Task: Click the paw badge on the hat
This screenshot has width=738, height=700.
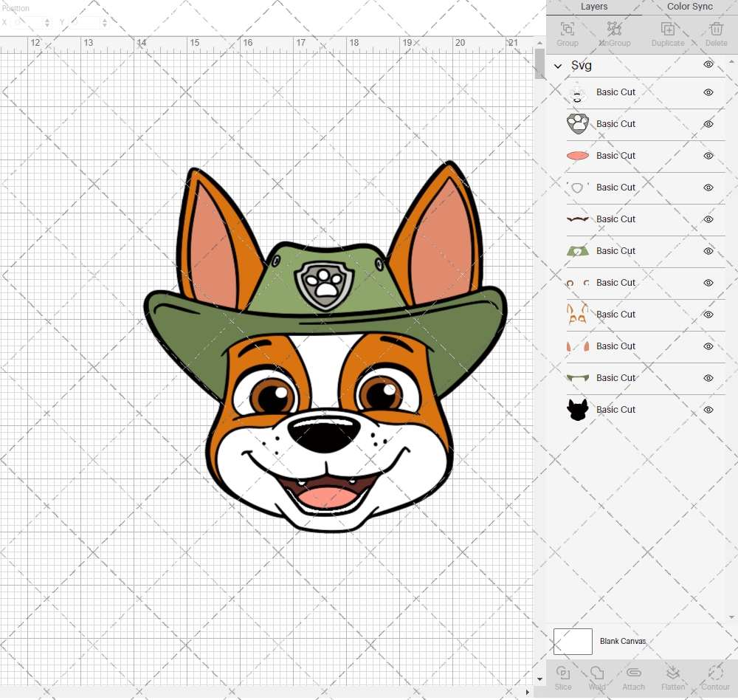Action: point(324,286)
